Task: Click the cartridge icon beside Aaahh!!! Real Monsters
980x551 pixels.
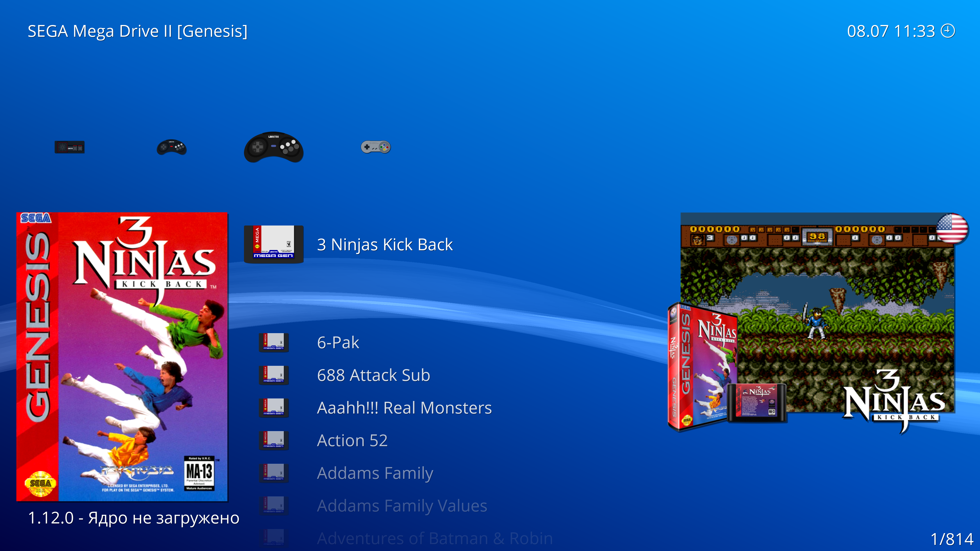Action: 274,408
